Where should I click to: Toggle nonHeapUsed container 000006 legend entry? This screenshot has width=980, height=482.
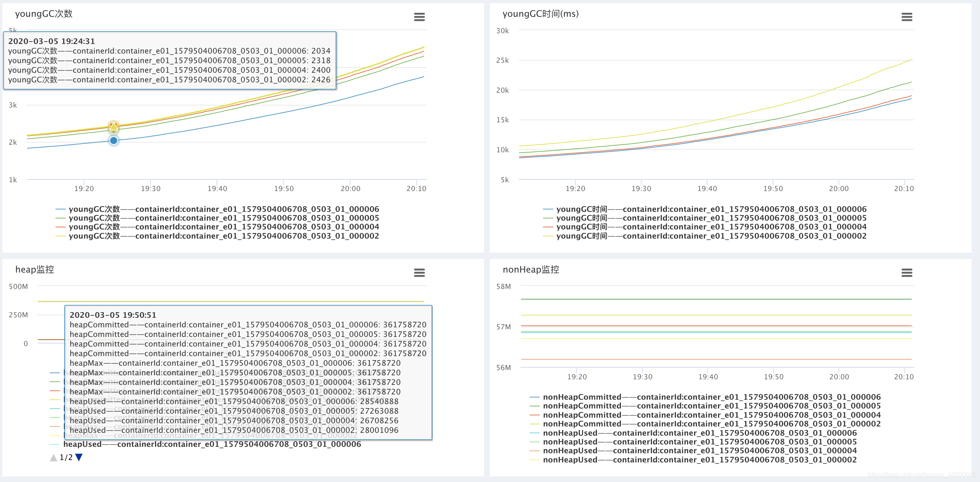(693, 433)
